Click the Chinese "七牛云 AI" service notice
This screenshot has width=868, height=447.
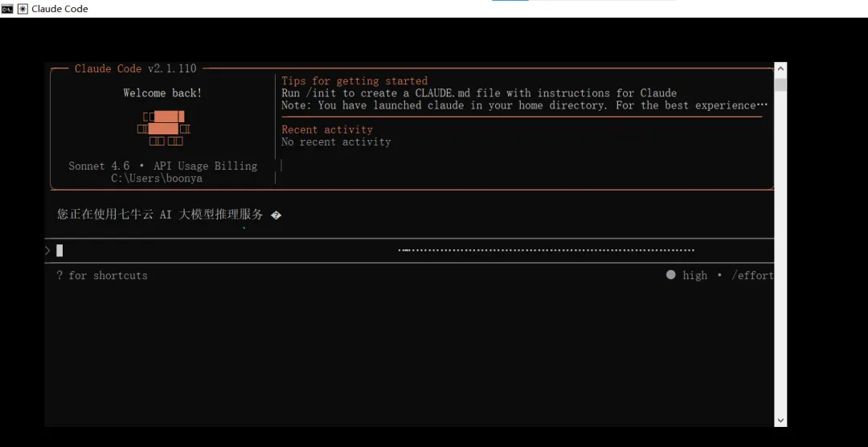[160, 215]
